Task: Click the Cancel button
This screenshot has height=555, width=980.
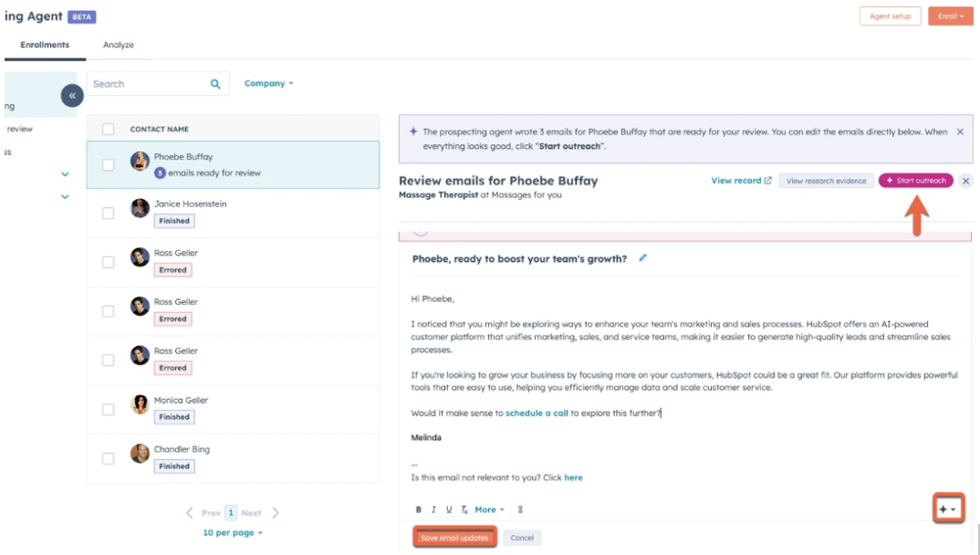Action: (522, 538)
